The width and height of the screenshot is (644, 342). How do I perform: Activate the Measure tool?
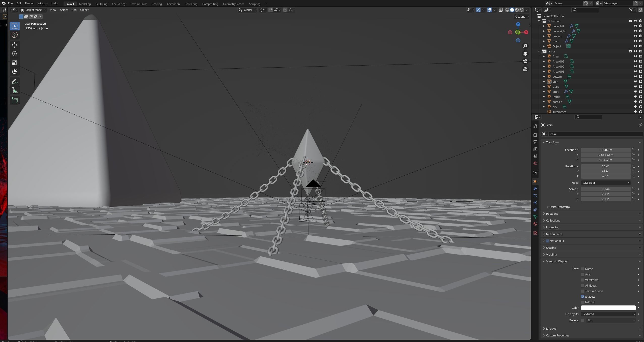point(15,91)
